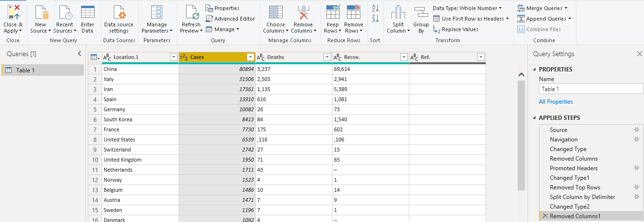Sort ascending with the A-Z icon
Screen dimensions: 644x222
coord(375,8)
